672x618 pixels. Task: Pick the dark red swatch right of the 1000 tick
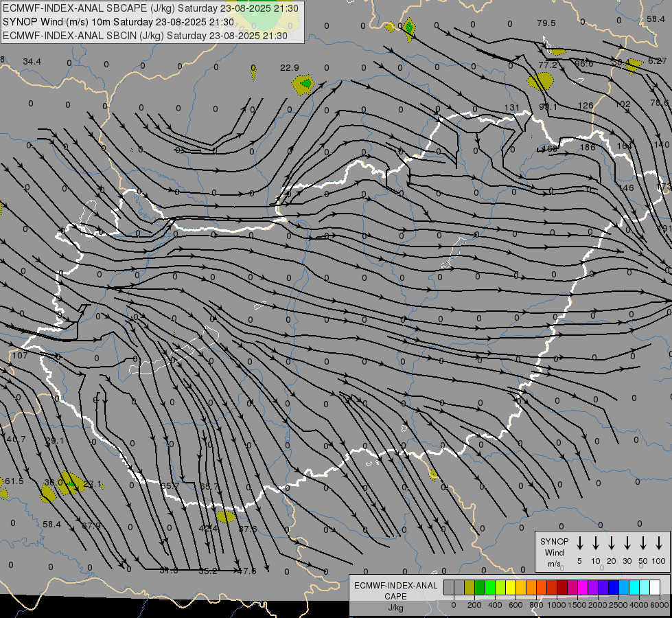click(x=562, y=587)
